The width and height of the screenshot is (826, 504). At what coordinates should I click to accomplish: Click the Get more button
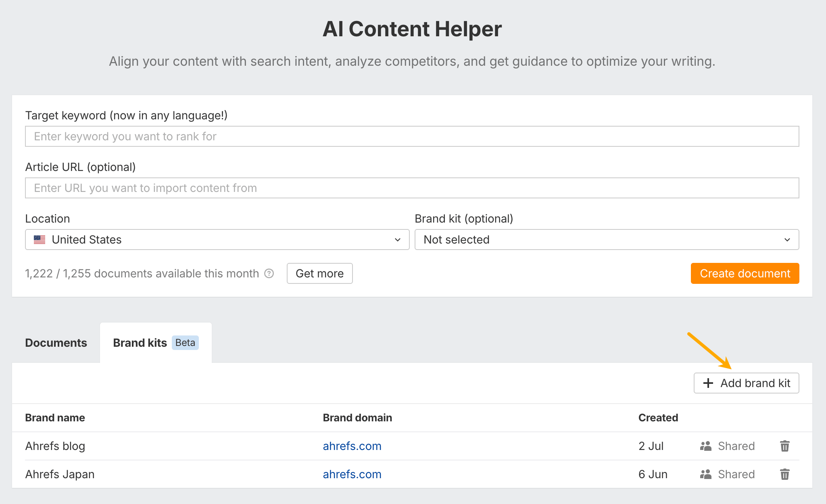(319, 273)
